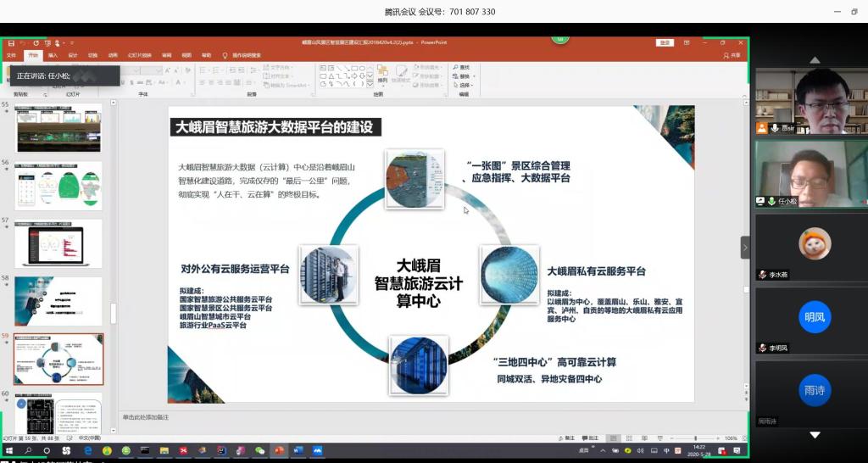Open WeChat icon in taskbar
The image size is (868, 463).
click(x=259, y=450)
